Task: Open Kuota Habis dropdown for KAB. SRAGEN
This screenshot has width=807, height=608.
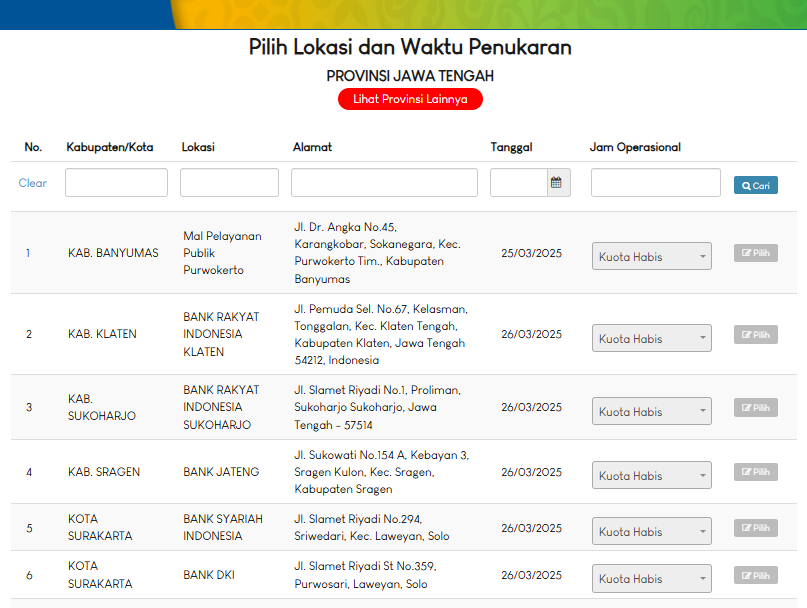Action: 652,475
